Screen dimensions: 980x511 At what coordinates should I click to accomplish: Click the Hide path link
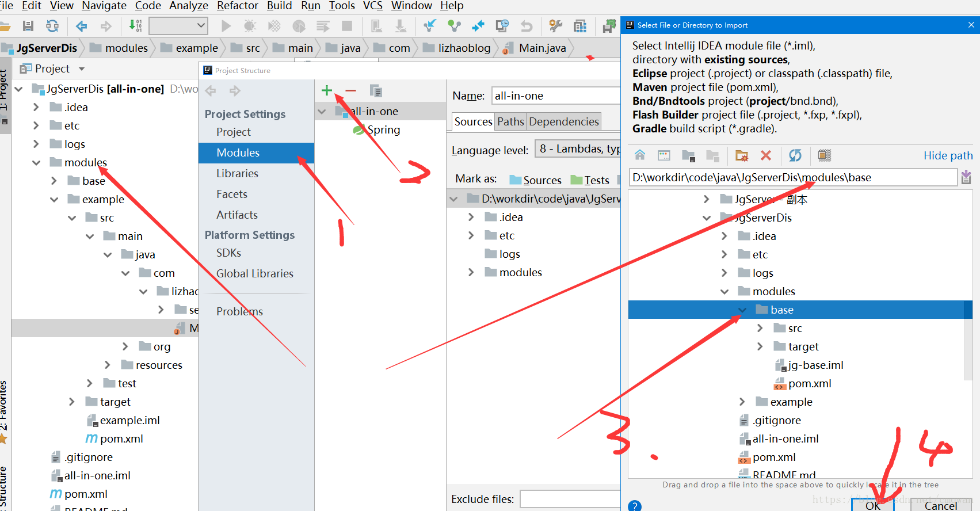click(948, 155)
